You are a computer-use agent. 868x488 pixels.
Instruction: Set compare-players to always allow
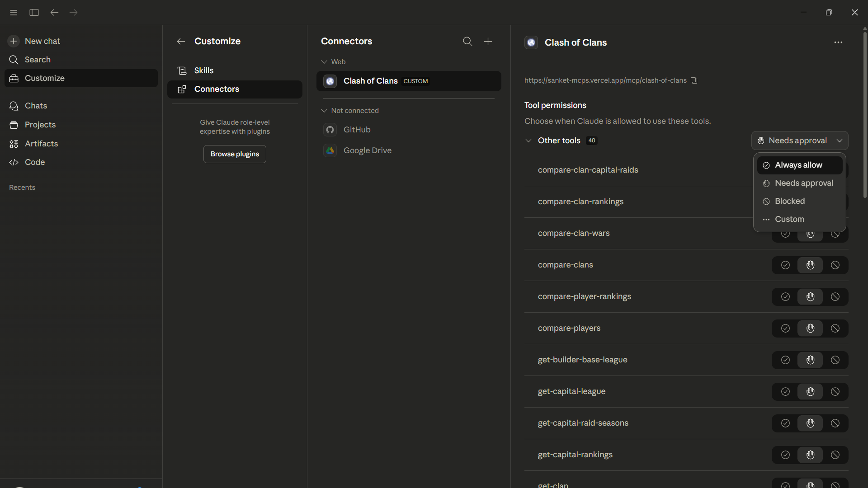[x=785, y=328]
